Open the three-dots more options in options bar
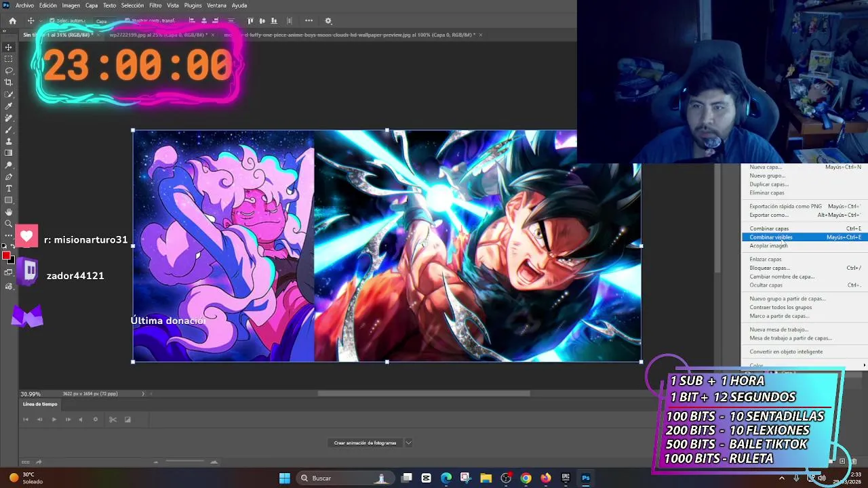868x488 pixels. pyautogui.click(x=309, y=21)
